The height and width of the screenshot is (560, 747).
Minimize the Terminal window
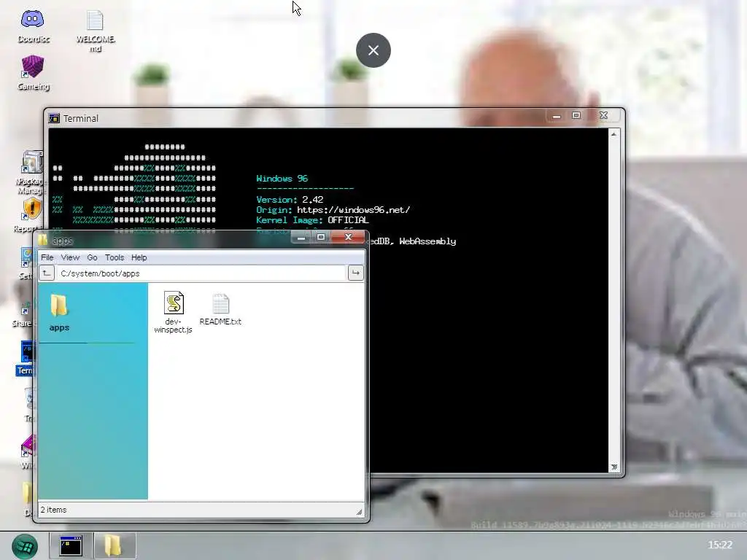pyautogui.click(x=557, y=116)
